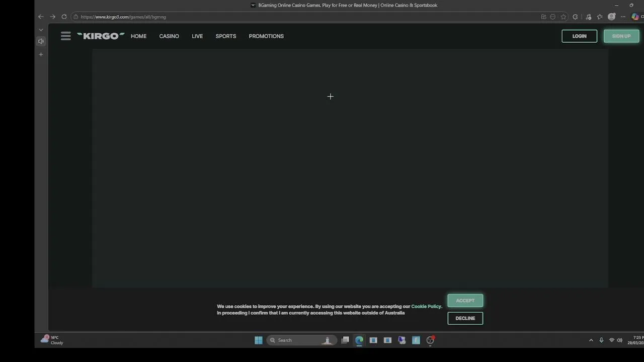Click the KIRGO logo

(101, 36)
